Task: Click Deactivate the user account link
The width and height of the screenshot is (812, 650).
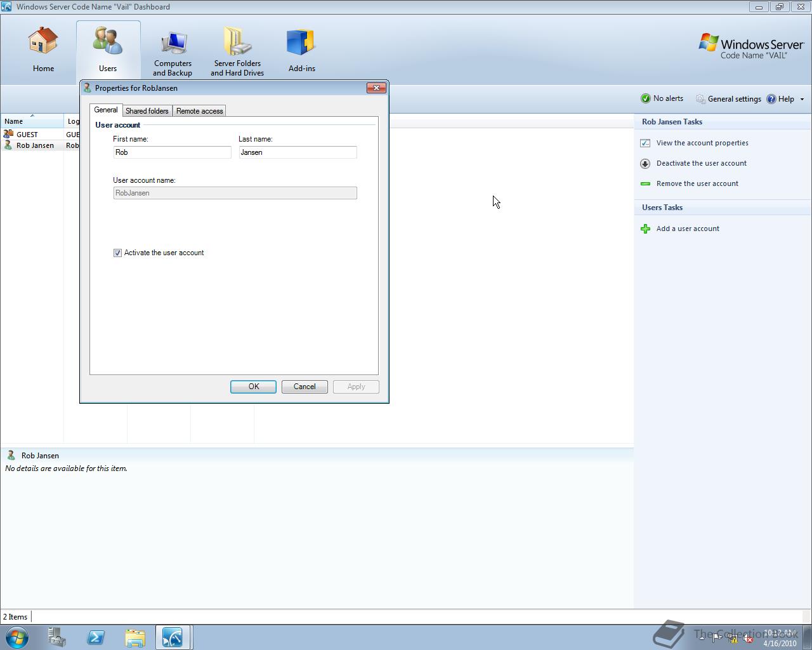Action: (702, 163)
